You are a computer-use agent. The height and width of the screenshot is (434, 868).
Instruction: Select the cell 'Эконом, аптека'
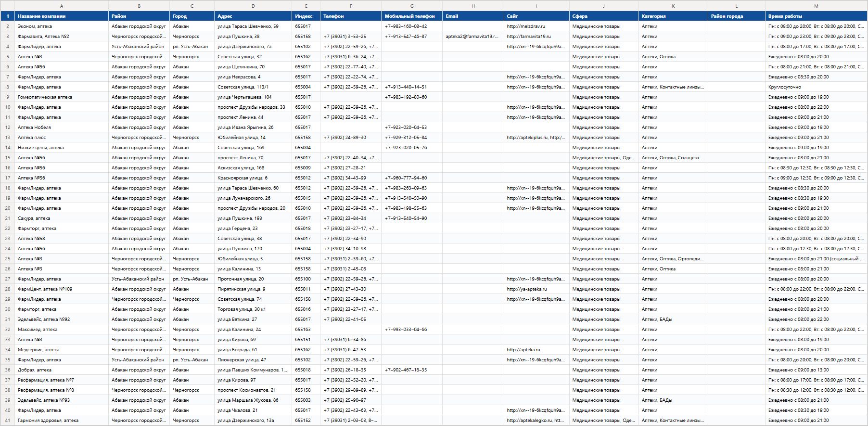(62, 26)
